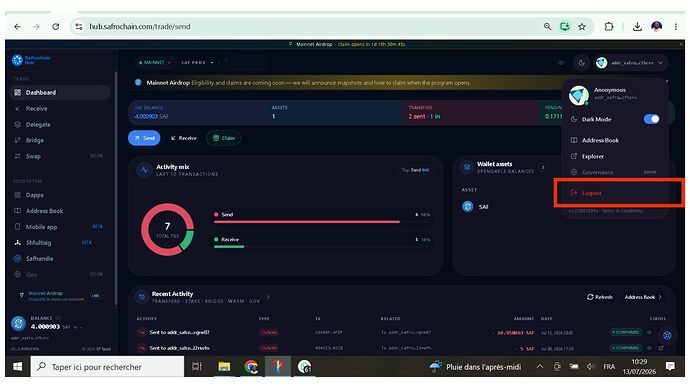This screenshot has height=388, width=690.
Task: Click the donut chart of total transactions
Action: click(x=167, y=229)
